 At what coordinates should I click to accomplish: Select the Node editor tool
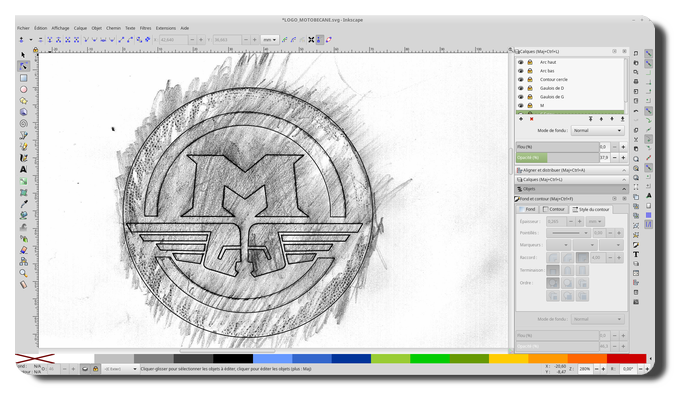[x=24, y=66]
